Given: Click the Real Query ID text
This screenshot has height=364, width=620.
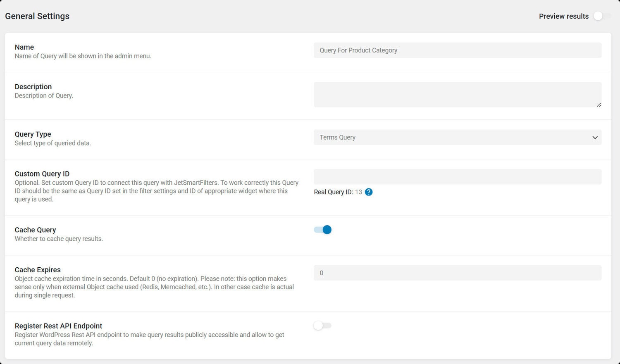Looking at the screenshot, I should 338,192.
